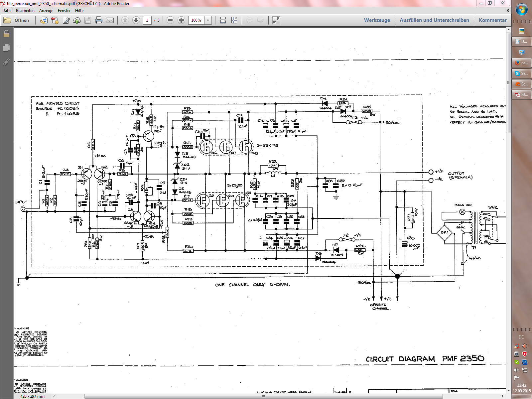Open attachments paperclip panel in sidebar
This screenshot has height=399, width=532.
coord(6,62)
